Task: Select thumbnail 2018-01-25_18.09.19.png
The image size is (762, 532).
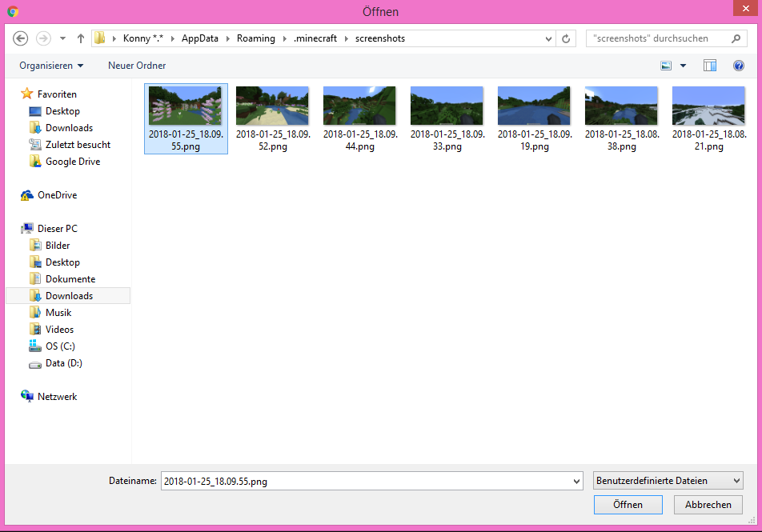Action: [x=535, y=118]
